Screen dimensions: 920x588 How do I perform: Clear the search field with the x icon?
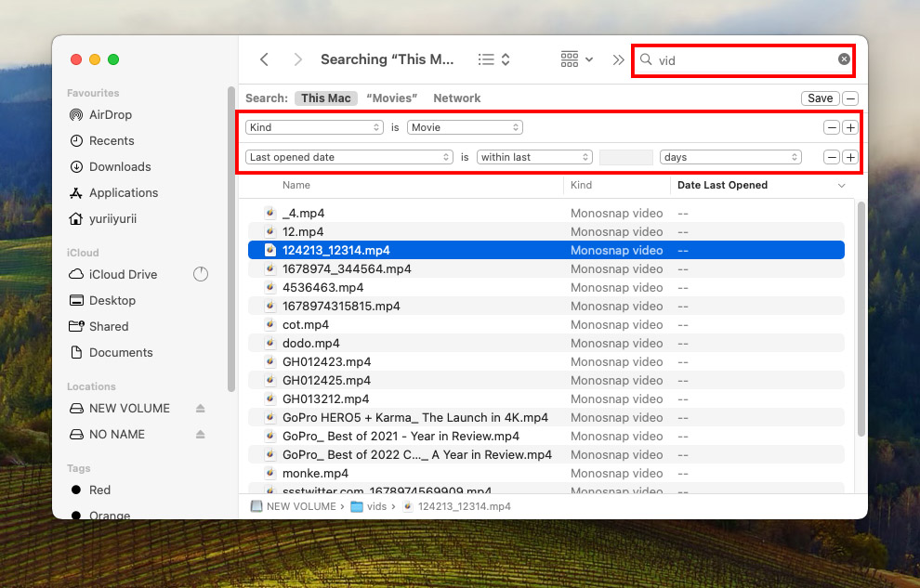coord(844,59)
